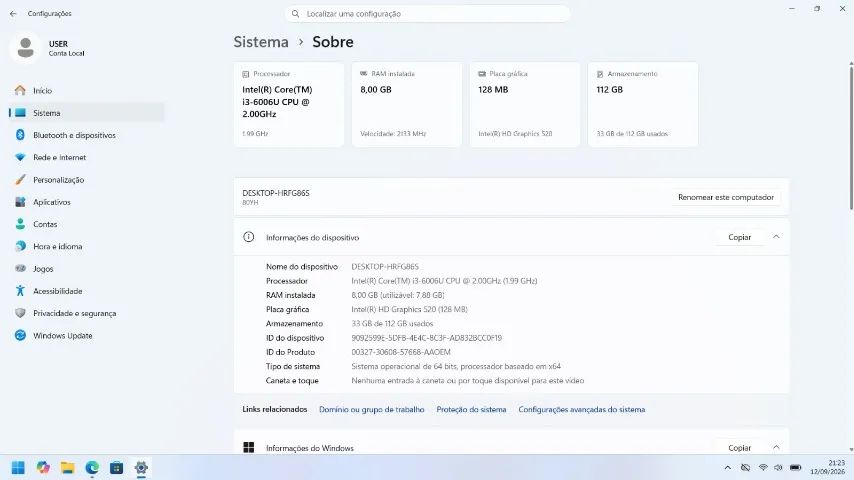Open the Windows Start menu
The width and height of the screenshot is (854, 480).
[x=18, y=467]
